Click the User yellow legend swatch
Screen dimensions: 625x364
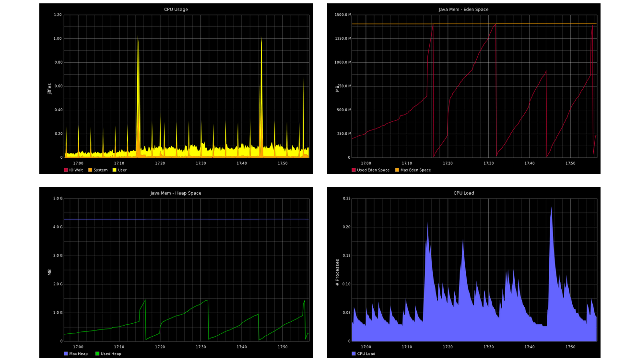click(x=114, y=170)
